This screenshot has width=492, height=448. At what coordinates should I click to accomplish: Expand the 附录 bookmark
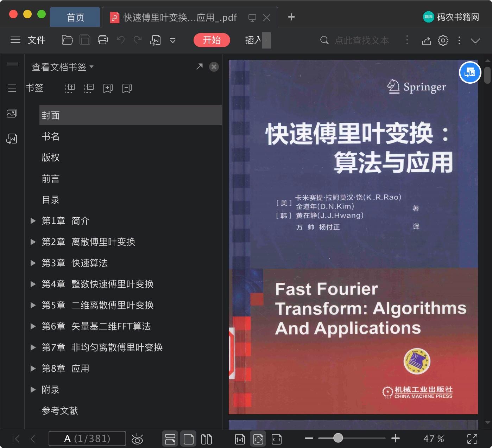[33, 390]
